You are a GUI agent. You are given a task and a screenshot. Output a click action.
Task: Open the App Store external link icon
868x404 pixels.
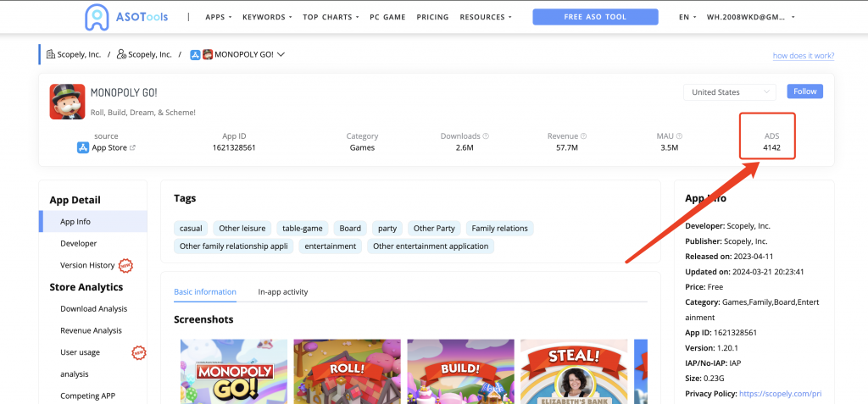click(132, 147)
